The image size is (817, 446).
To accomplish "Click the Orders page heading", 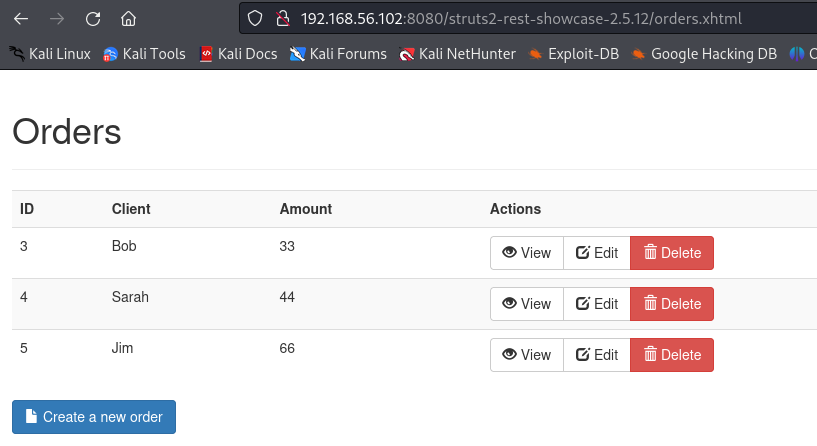I will point(67,131).
